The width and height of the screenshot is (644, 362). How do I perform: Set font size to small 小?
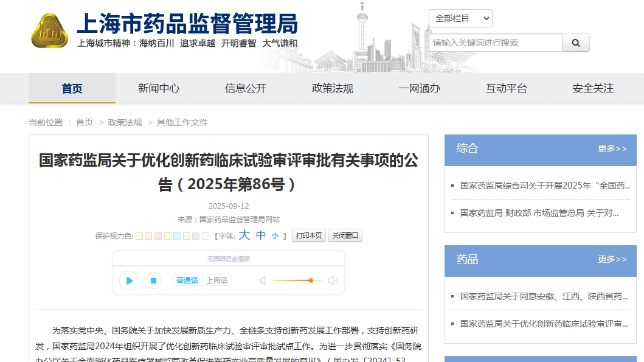coord(275,236)
